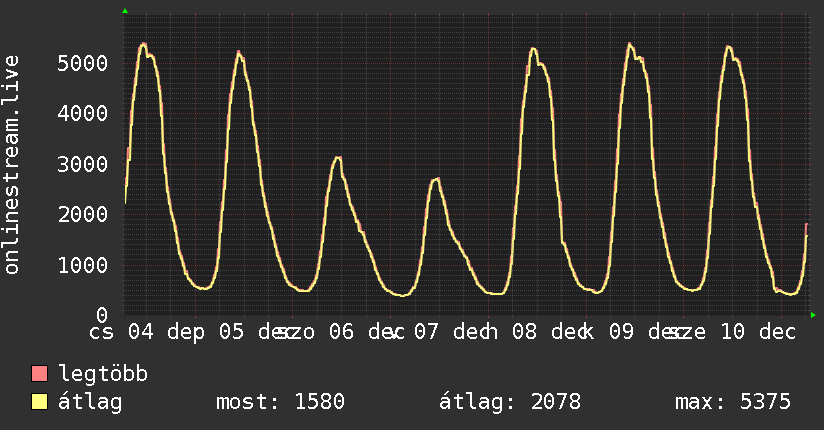The height and width of the screenshot is (430, 824).
Task: Click the 10 dec date label
Action: [x=758, y=332]
